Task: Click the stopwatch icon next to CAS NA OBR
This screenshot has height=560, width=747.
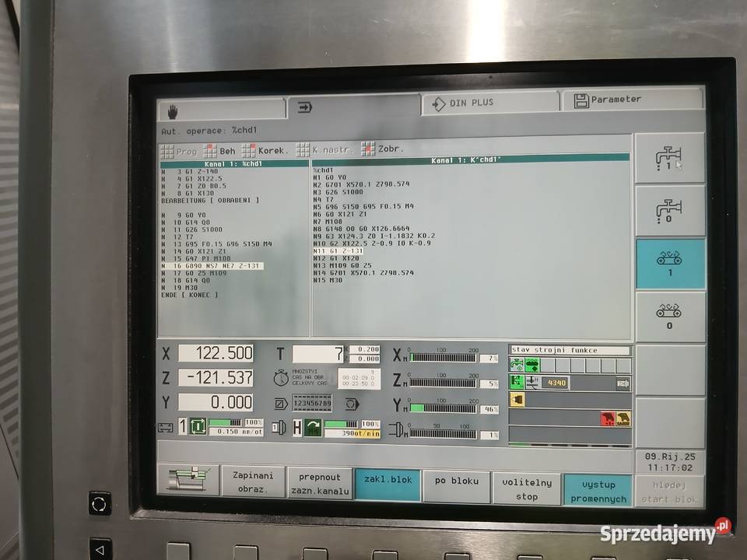Action: click(280, 379)
